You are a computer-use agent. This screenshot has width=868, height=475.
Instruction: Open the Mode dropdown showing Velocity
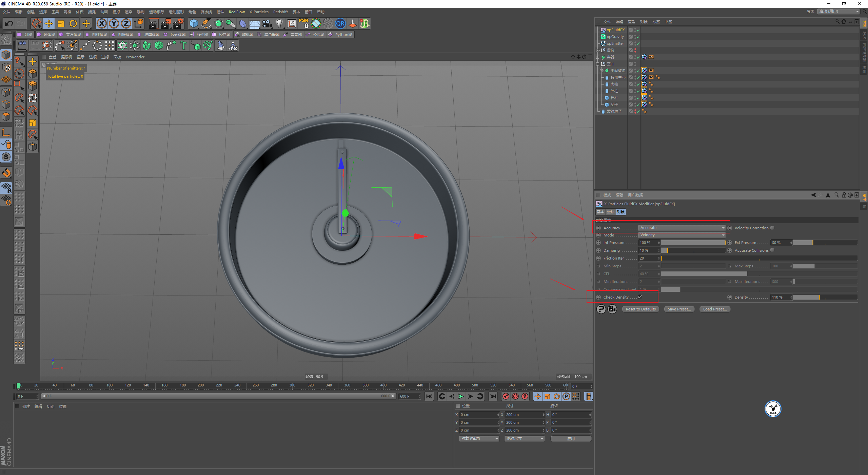click(x=682, y=235)
